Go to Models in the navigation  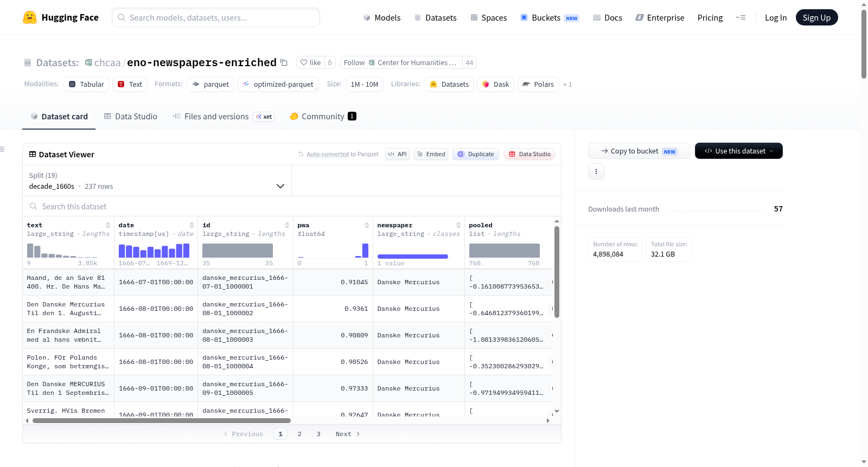382,17
